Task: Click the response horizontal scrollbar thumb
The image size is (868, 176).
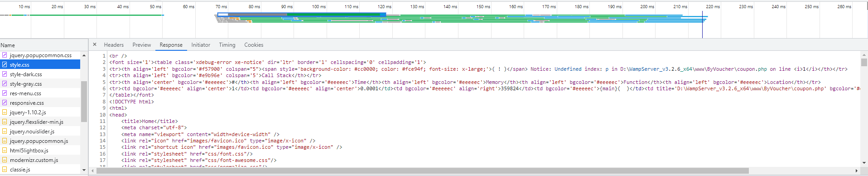Action: 422,171
